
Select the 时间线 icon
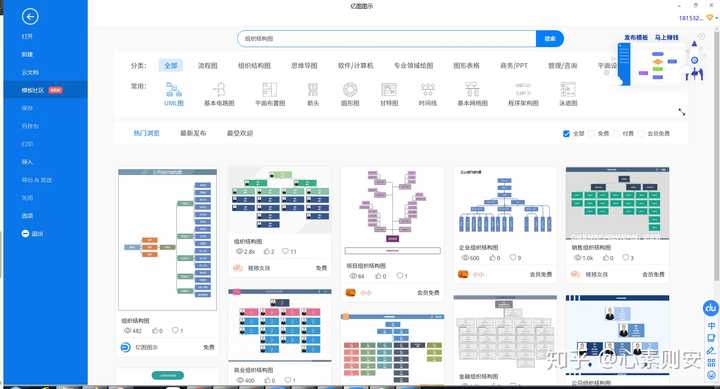click(428, 89)
